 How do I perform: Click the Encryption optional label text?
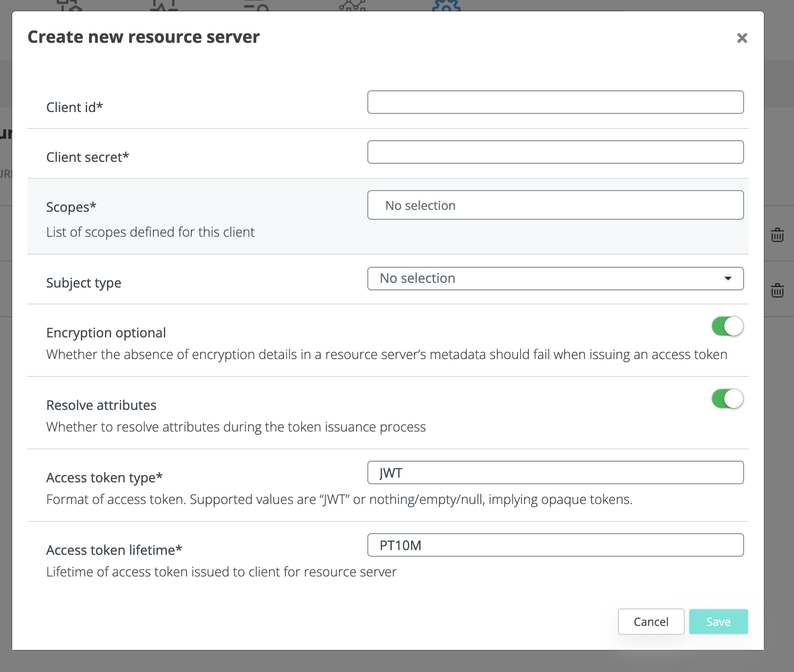tap(106, 333)
